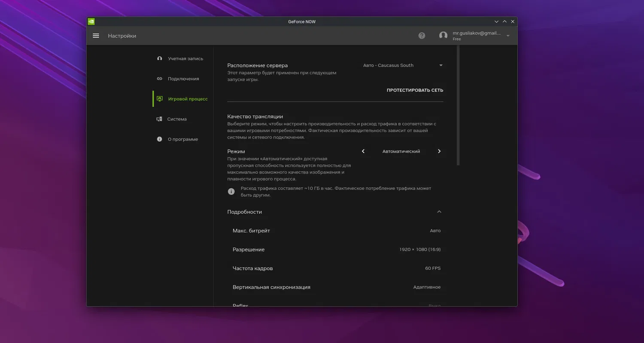Click the user profile avatar icon

[x=444, y=36]
